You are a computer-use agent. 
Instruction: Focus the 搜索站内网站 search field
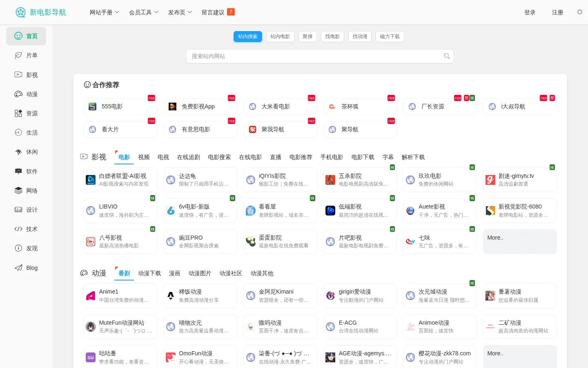click(320, 56)
